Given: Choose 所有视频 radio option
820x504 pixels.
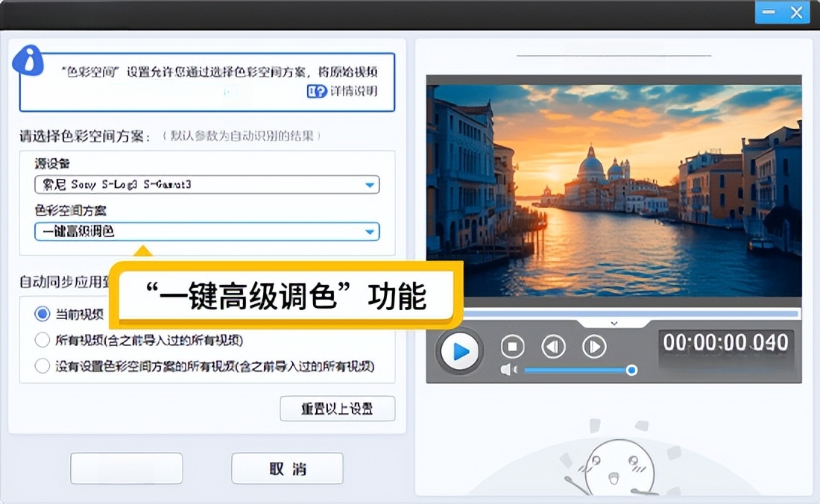Looking at the screenshot, I should [x=42, y=340].
